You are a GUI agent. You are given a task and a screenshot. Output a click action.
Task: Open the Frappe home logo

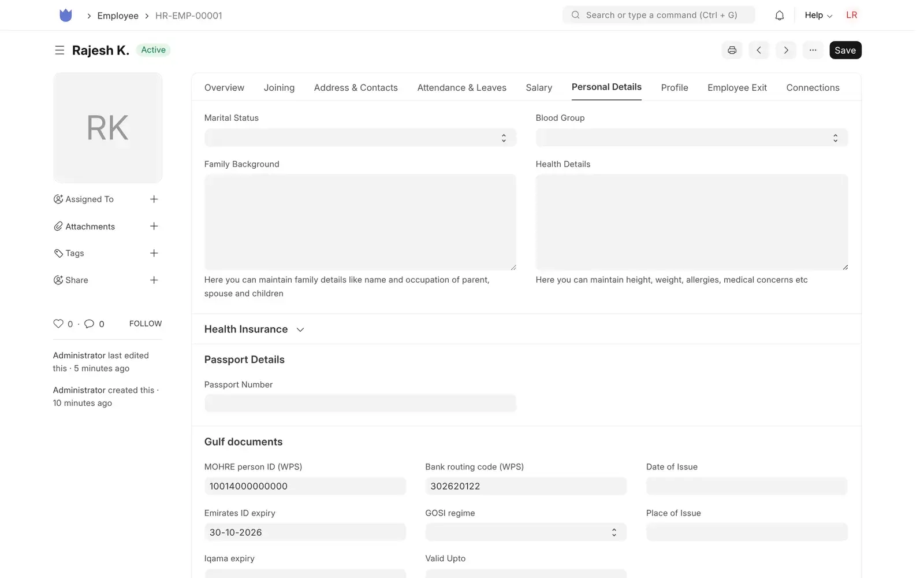[x=66, y=16]
